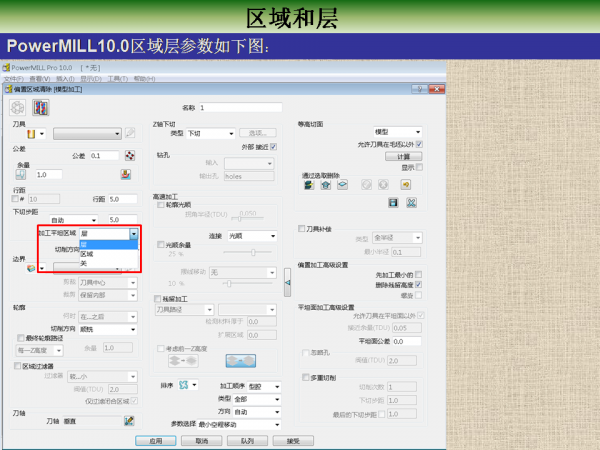This screenshot has width=600, height=450.
Task: Click the boundary type icon under 边界
Action: 31,268
